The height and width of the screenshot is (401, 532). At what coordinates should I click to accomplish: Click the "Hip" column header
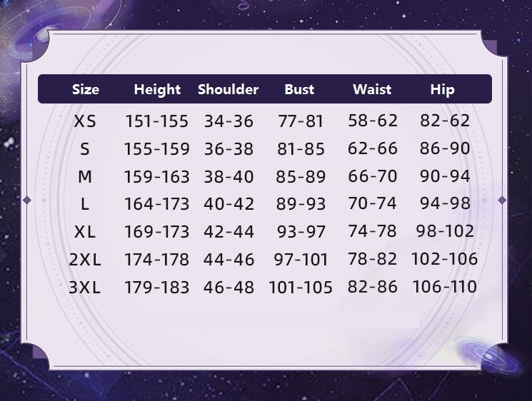coord(442,90)
